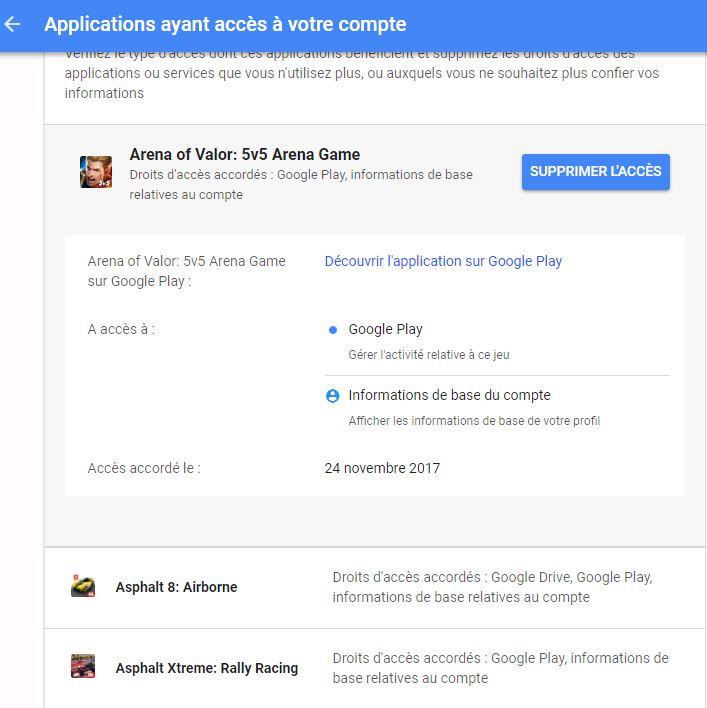Click Asphalt 8 access rights mentioning Google Drive
The height and width of the screenshot is (708, 707).
click(492, 587)
